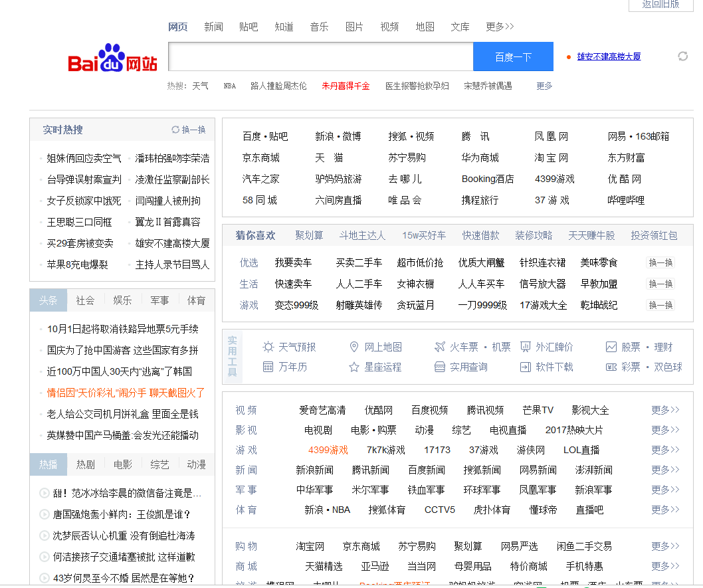Select the 热剧 video tab

(85, 464)
